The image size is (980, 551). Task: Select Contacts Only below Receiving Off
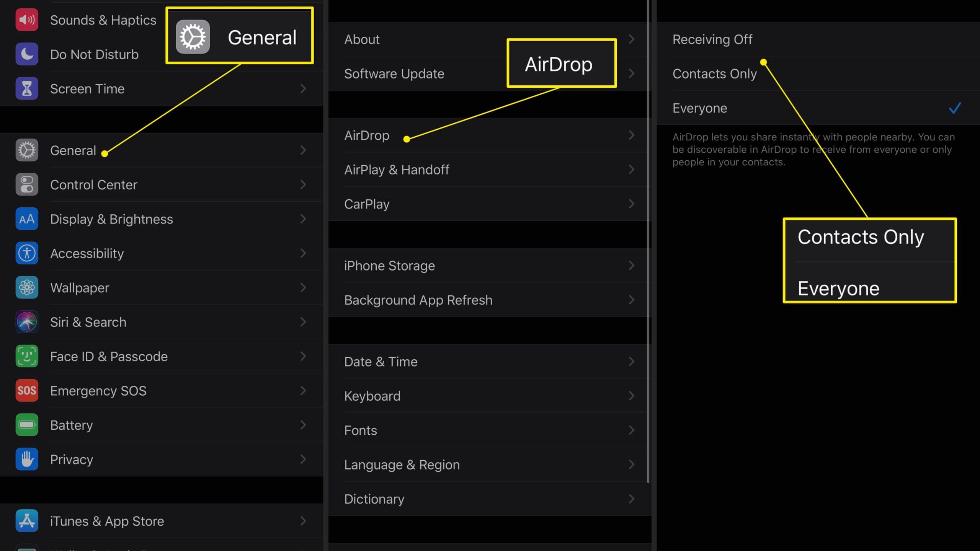818,73
